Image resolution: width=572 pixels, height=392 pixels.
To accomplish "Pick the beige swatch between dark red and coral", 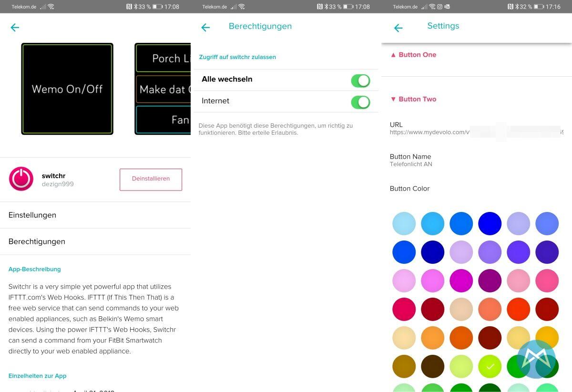I will (x=461, y=309).
